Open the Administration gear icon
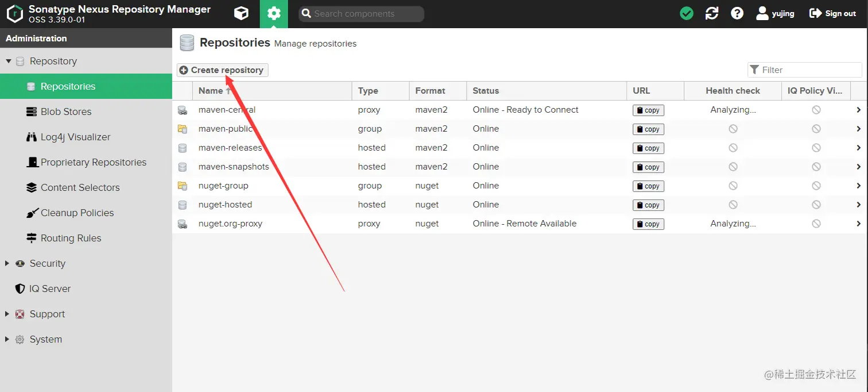The height and width of the screenshot is (392, 868). [274, 13]
